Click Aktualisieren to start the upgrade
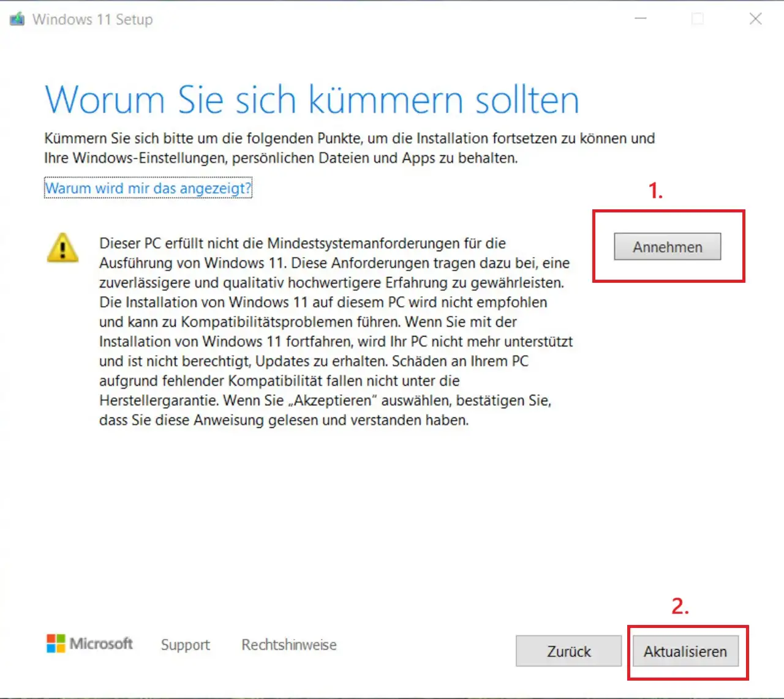This screenshot has height=699, width=784. pyautogui.click(x=685, y=651)
